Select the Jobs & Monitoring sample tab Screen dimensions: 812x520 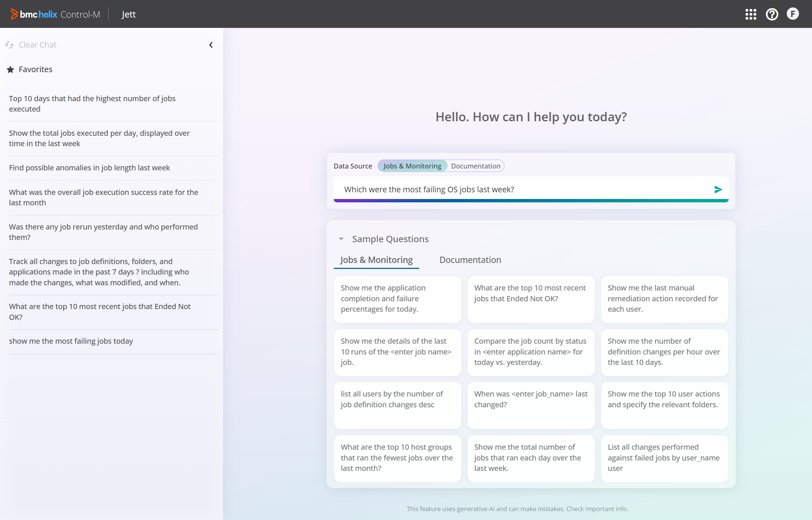point(376,260)
